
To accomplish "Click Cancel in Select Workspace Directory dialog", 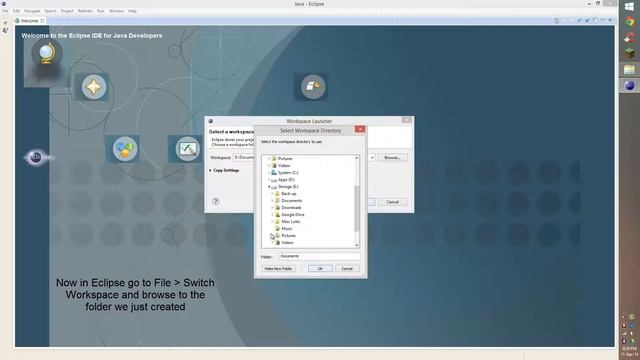I will [x=347, y=269].
